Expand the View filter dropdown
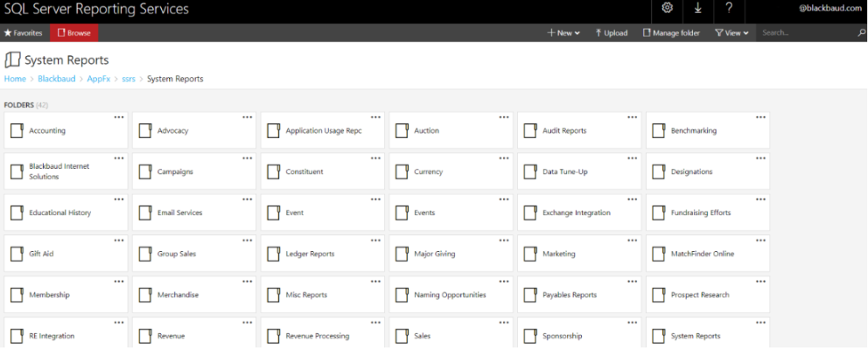This screenshot has height=349, width=868. pyautogui.click(x=731, y=32)
